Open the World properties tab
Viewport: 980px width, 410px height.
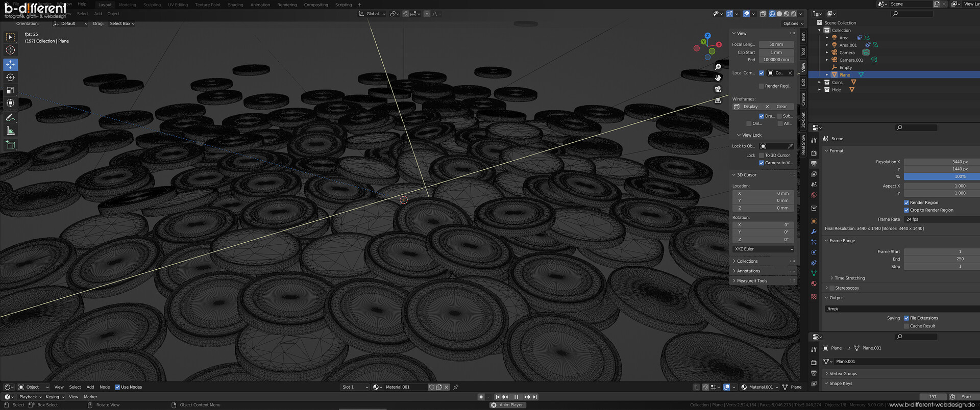[814, 195]
